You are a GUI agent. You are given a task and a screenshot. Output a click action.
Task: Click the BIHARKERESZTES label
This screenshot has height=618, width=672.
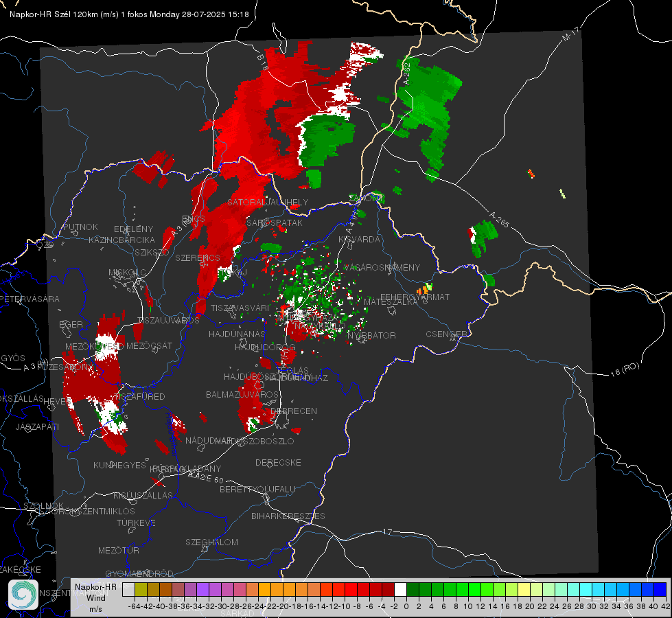[288, 516]
